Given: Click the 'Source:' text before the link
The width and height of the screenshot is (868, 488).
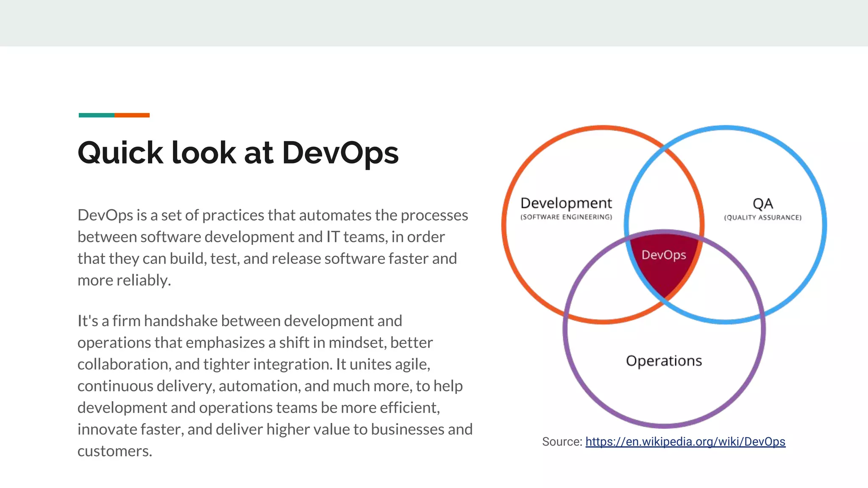Looking at the screenshot, I should click(562, 442).
